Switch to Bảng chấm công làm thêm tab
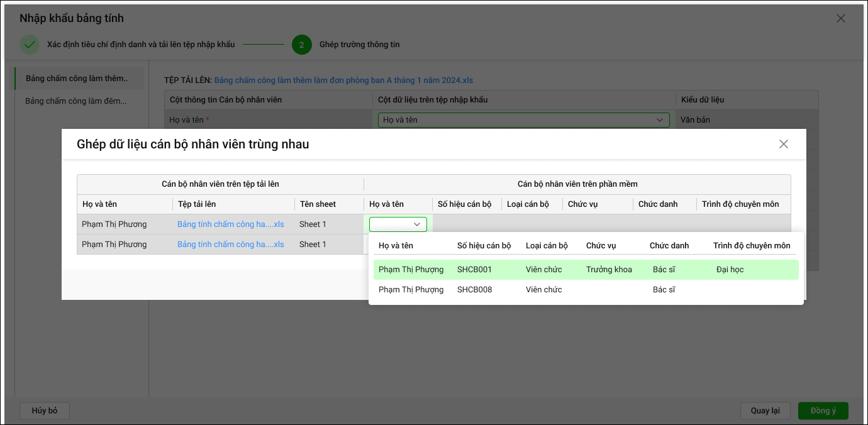This screenshot has height=425, width=868. [77, 79]
